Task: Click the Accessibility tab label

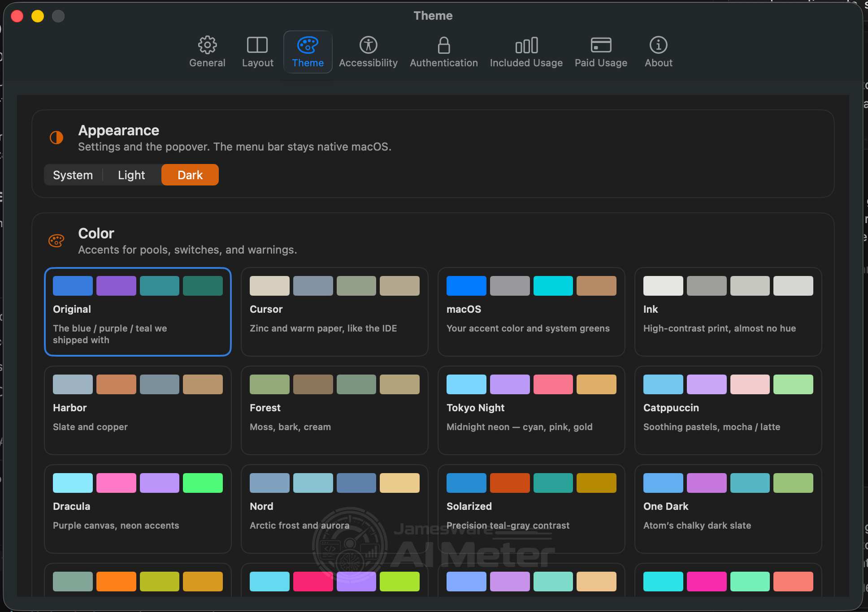Action: click(368, 63)
